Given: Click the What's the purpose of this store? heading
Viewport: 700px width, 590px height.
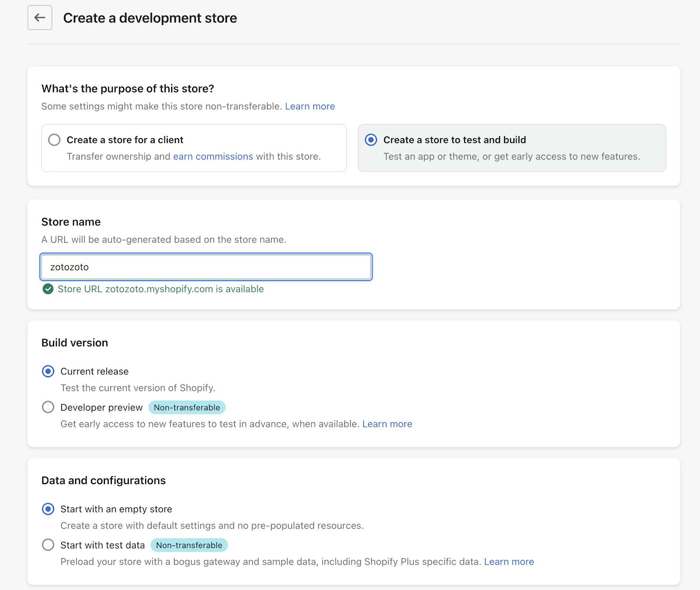Looking at the screenshot, I should pyautogui.click(x=128, y=89).
